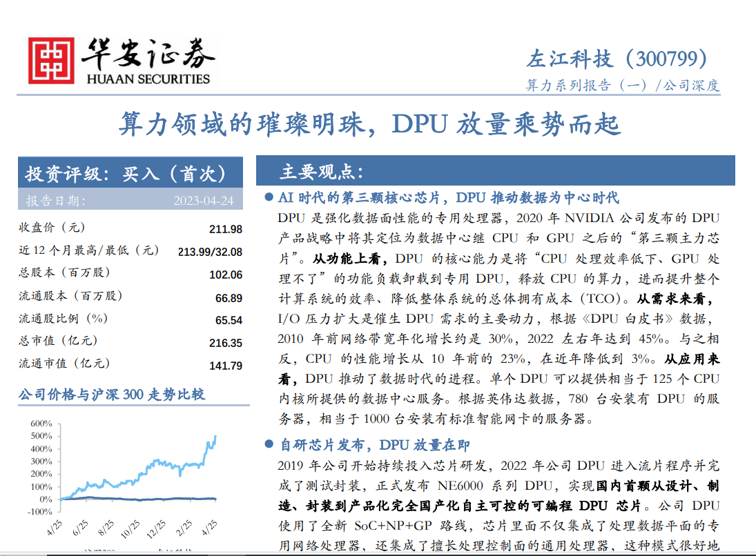Click the 流通股比例（%）label
The height and width of the screenshot is (556, 756).
click(63, 319)
